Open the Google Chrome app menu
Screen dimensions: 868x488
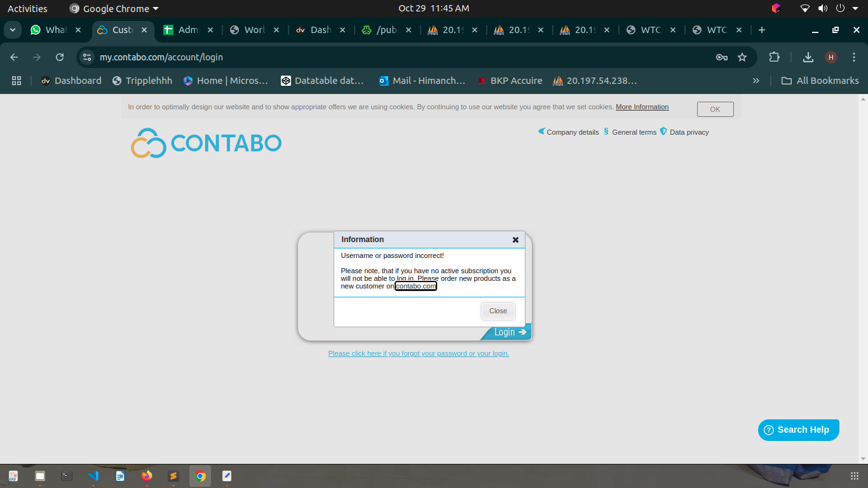click(114, 8)
